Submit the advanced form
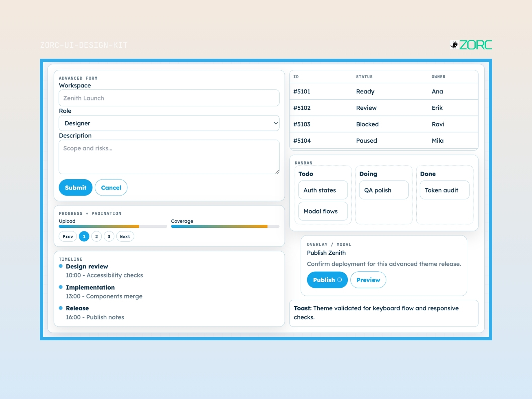 point(75,188)
